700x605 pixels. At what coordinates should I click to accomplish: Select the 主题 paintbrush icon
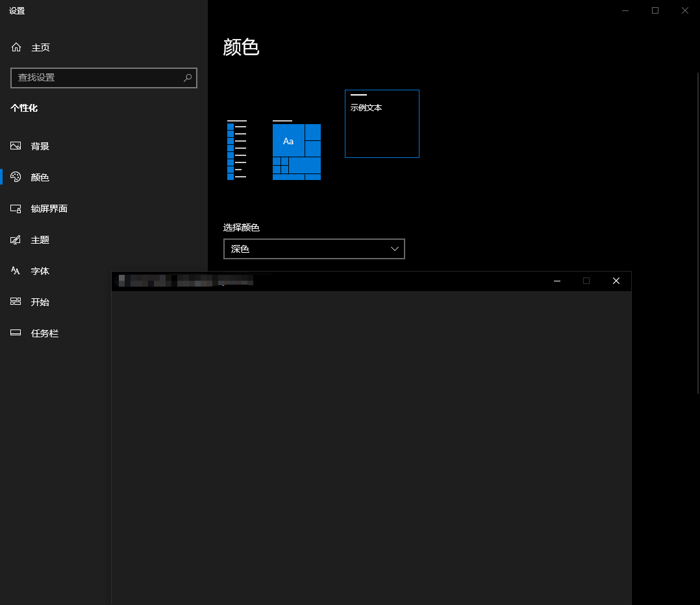(x=16, y=239)
